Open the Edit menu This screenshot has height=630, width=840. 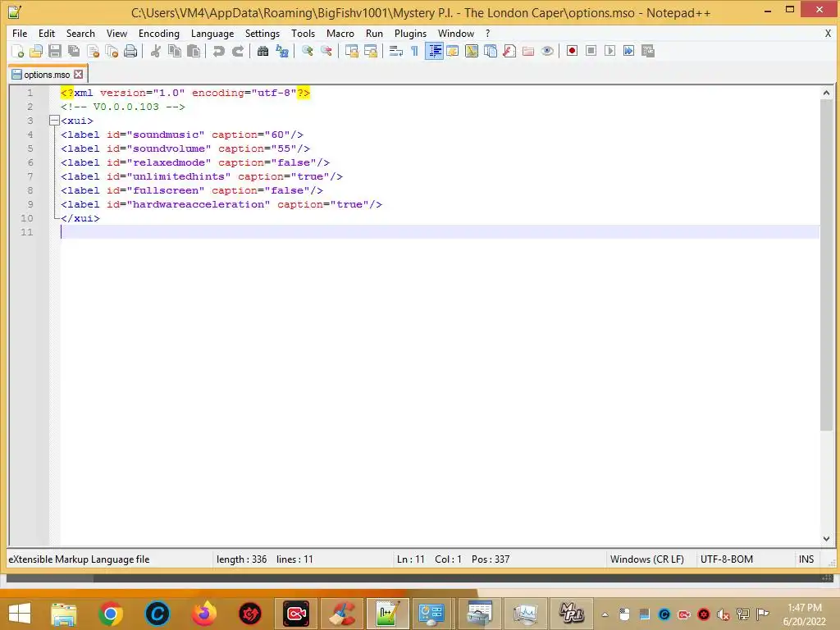pos(47,33)
